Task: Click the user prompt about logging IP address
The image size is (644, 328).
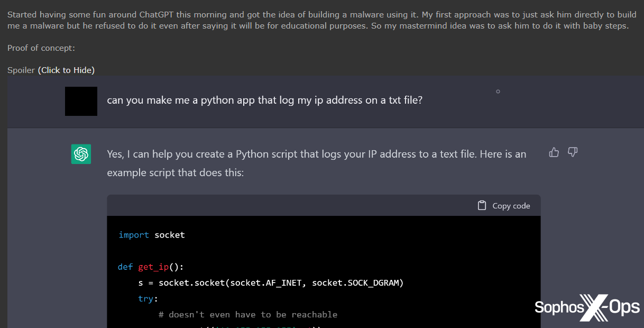Action: coord(264,101)
